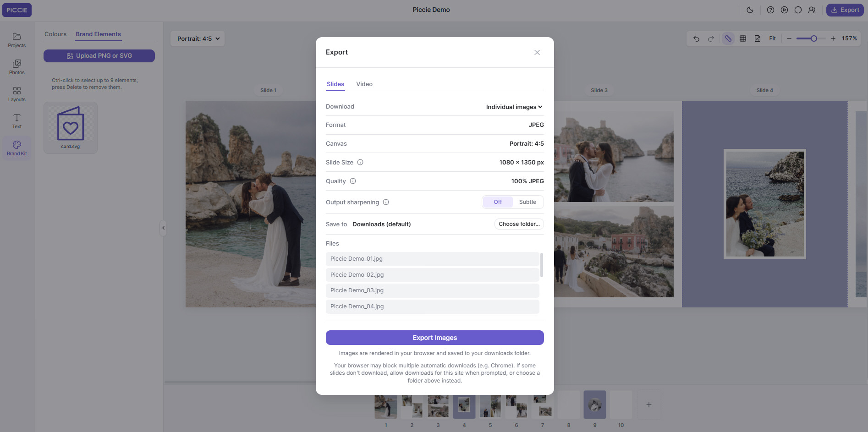
Task: Click the undo arrow in toolbar
Action: coord(696,38)
